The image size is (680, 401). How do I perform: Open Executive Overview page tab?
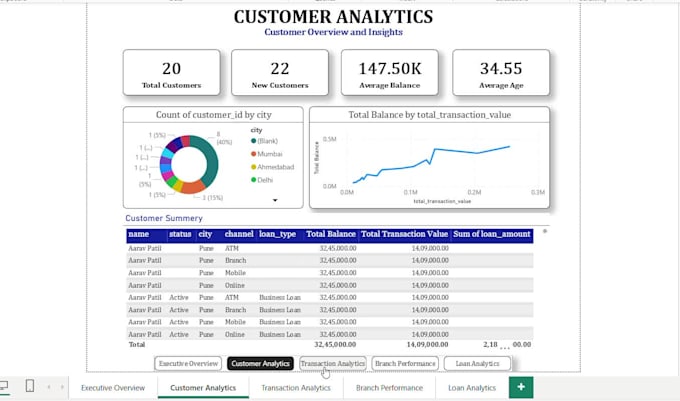click(113, 388)
